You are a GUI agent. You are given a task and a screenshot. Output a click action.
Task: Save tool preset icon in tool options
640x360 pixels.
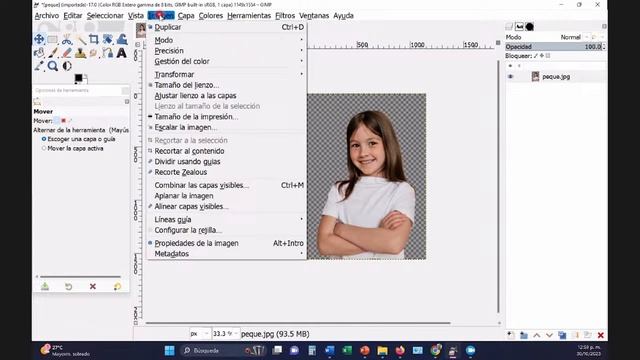click(x=45, y=287)
